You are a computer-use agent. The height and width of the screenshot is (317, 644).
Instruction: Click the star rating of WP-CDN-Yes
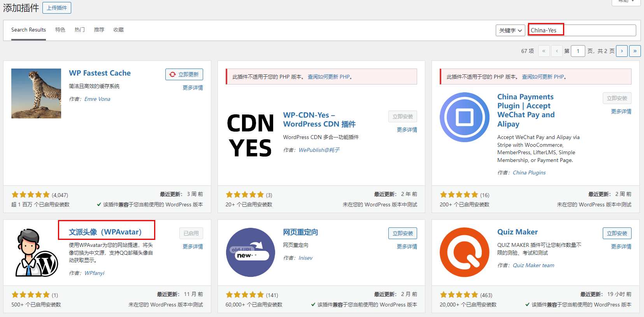[x=245, y=195]
